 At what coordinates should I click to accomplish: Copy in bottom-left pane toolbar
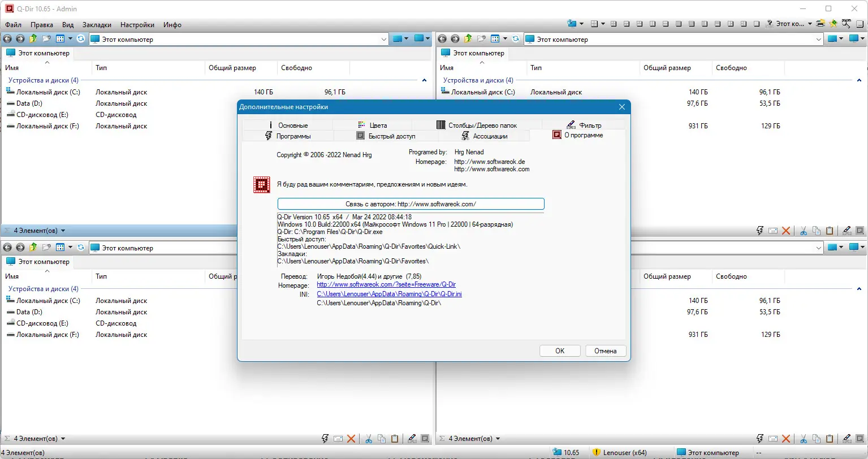click(x=382, y=439)
